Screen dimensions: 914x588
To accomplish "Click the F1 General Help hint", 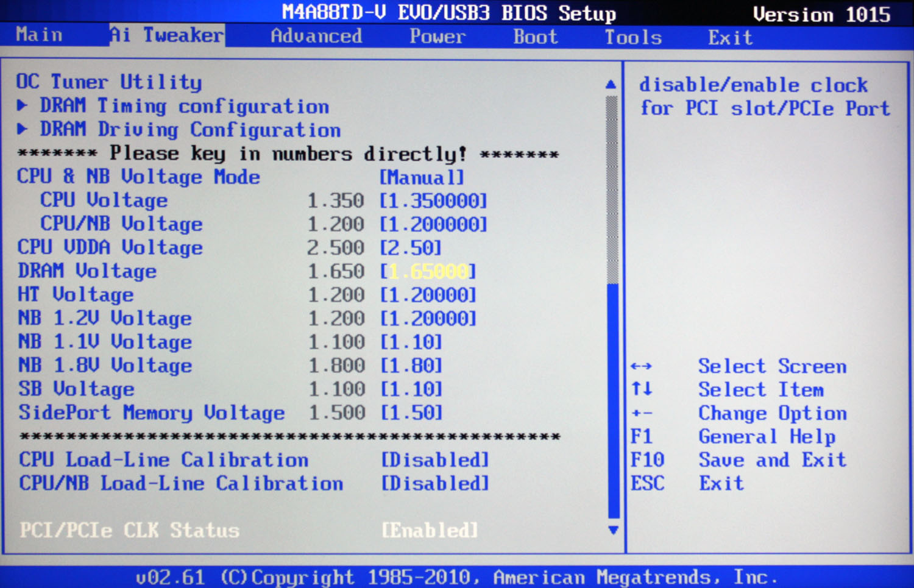I will [x=733, y=436].
